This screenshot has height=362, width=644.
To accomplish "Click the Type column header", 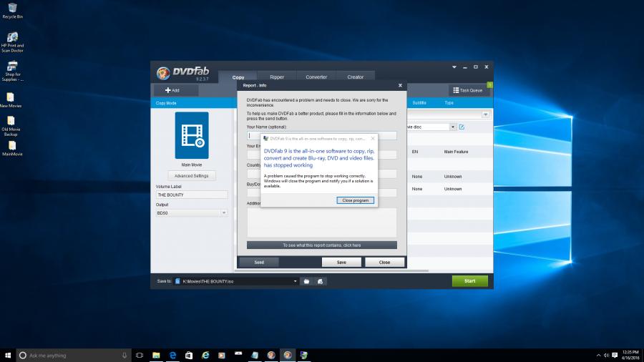I will coord(449,103).
